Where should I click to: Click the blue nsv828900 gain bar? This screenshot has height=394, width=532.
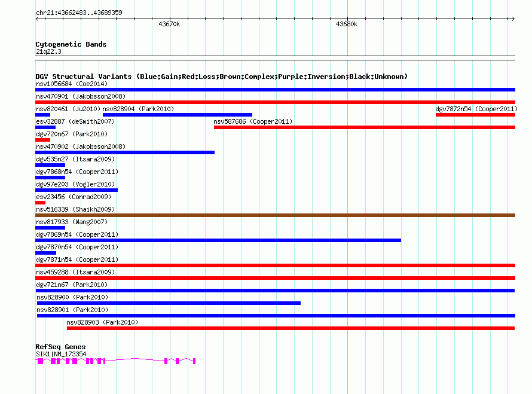click(x=169, y=303)
